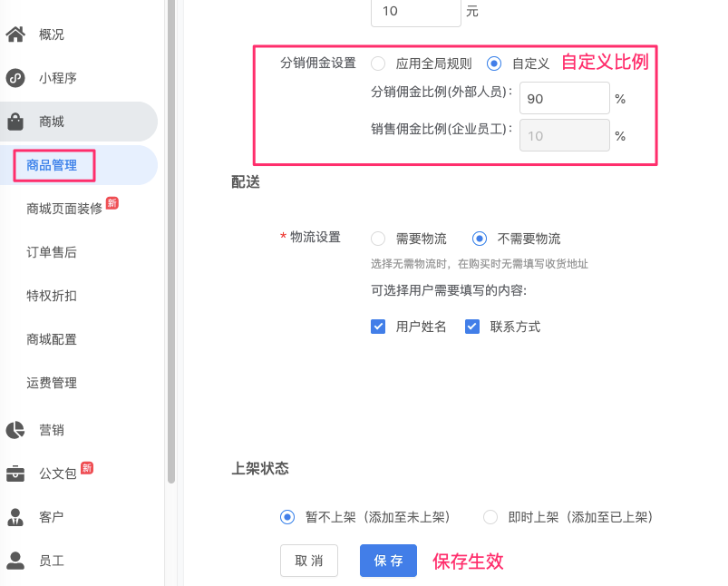Click the 取消 button
This screenshot has width=728, height=586.
[309, 561]
